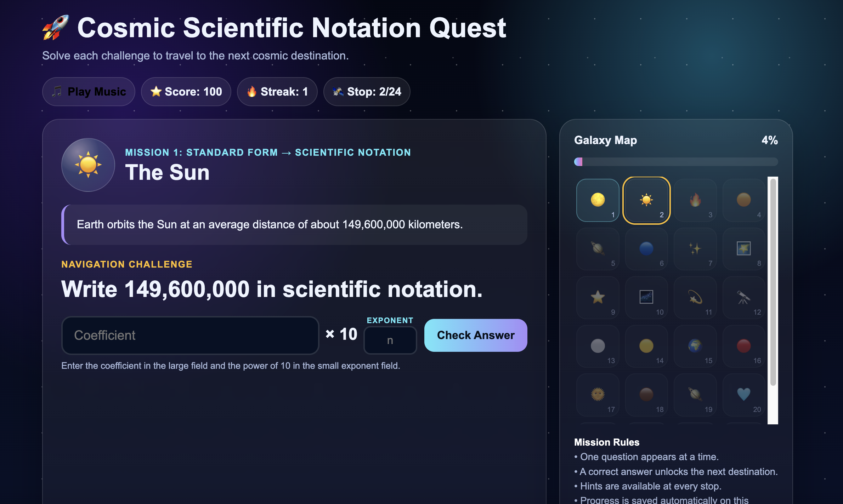Click the NAVIGATION CHALLENGE label
This screenshot has width=843, height=504.
[x=127, y=264]
